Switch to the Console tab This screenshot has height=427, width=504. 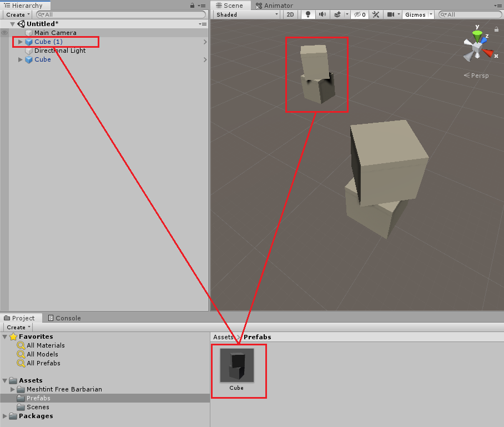click(x=64, y=318)
